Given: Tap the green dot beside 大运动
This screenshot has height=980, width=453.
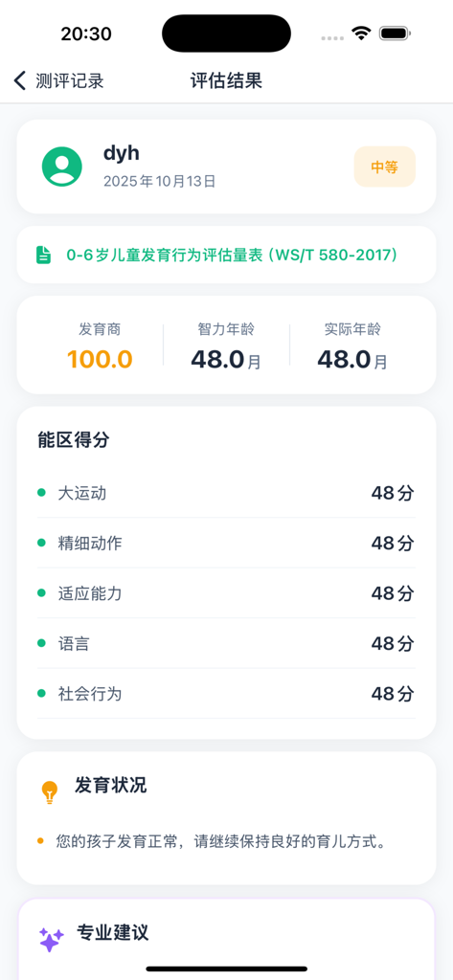Looking at the screenshot, I should click(x=42, y=493).
